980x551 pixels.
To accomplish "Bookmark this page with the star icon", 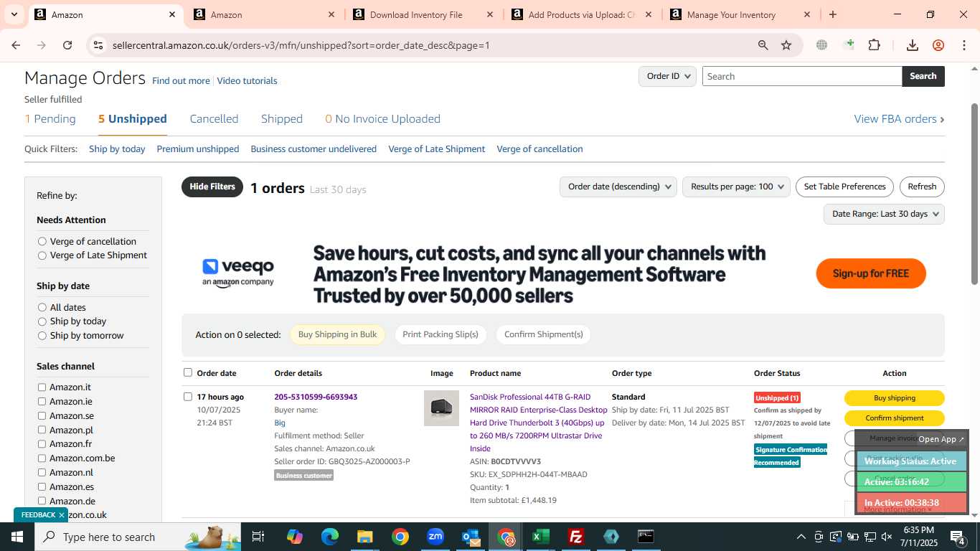I will coord(786,45).
